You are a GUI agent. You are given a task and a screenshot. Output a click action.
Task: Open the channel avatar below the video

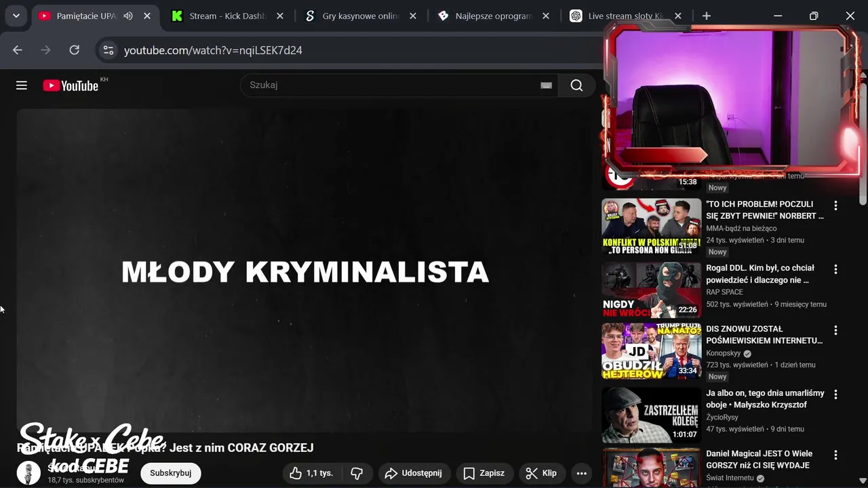28,473
